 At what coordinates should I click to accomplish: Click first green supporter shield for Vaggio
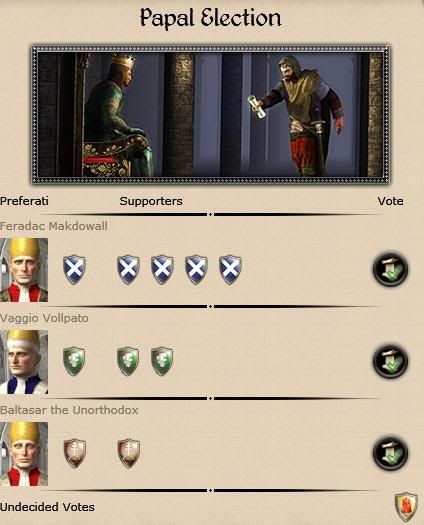coord(128,361)
